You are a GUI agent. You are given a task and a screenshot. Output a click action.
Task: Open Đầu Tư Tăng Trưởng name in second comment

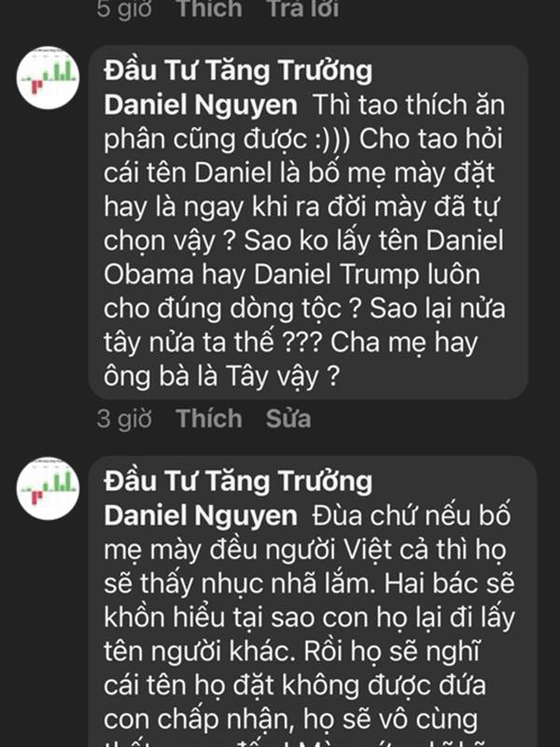pyautogui.click(x=238, y=481)
